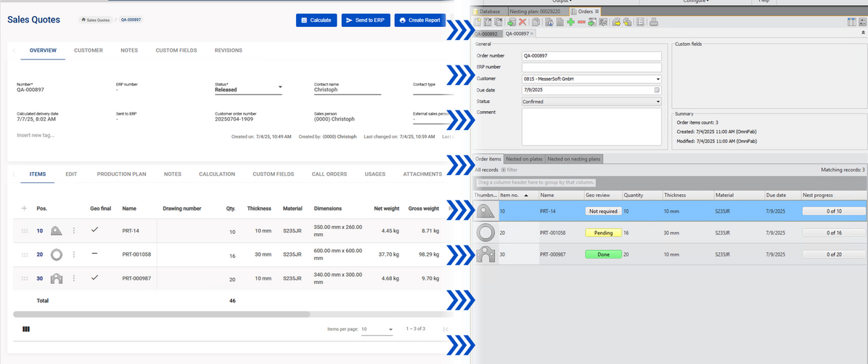This screenshot has height=364, width=868.
Task: Click the green plus add item icon
Action: pos(570,23)
